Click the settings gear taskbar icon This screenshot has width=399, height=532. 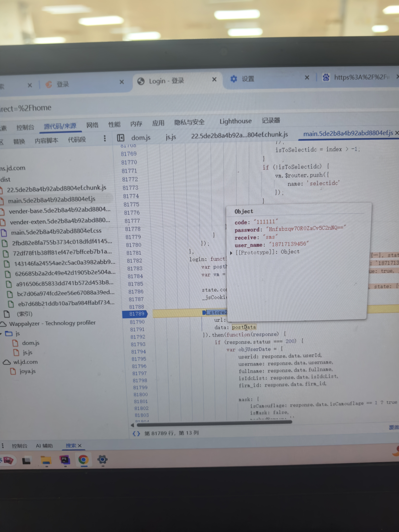pyautogui.click(x=102, y=460)
